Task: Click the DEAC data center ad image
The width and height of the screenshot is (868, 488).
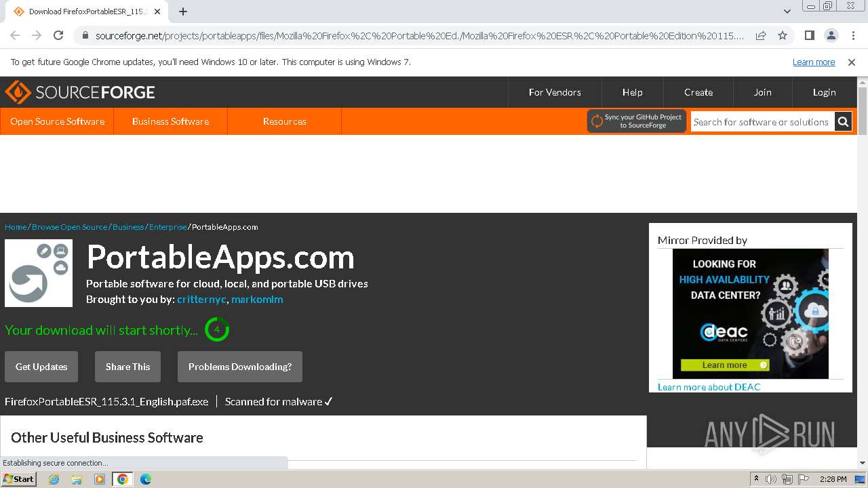Action: (750, 313)
